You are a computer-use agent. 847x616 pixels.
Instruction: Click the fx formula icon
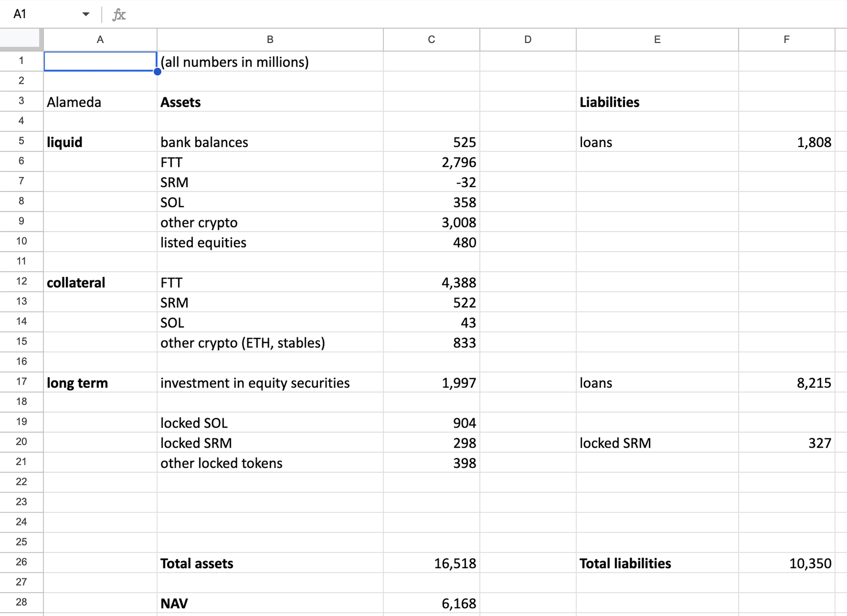tap(119, 15)
